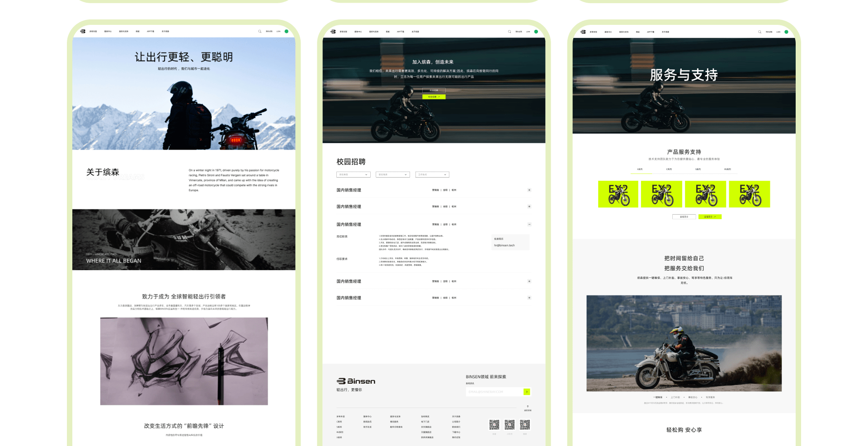The width and height of the screenshot is (868, 446).
Task: Click the Binsen logo mark in the service page header
Action: (x=583, y=32)
